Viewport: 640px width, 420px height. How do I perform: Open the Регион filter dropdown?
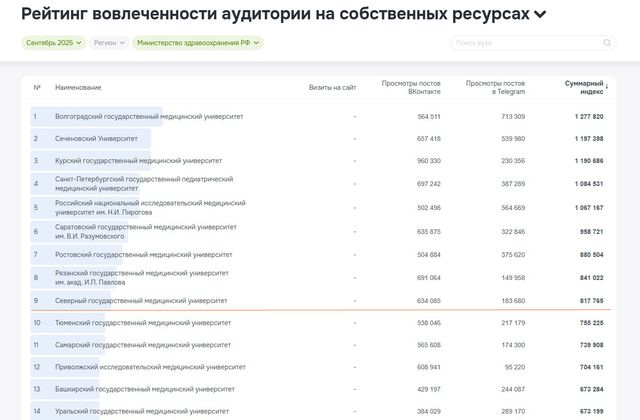point(109,43)
